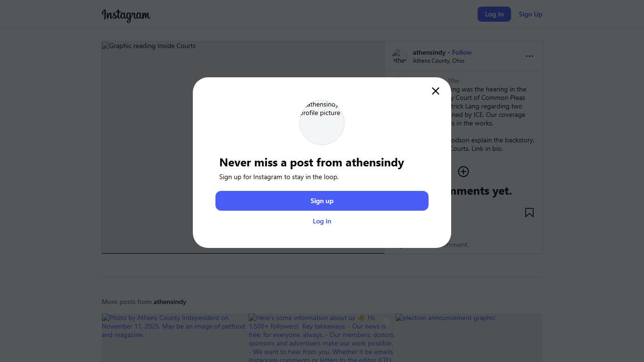The image size is (644, 362).
Task: Click the 10w post timestamp
Action: 454,81
